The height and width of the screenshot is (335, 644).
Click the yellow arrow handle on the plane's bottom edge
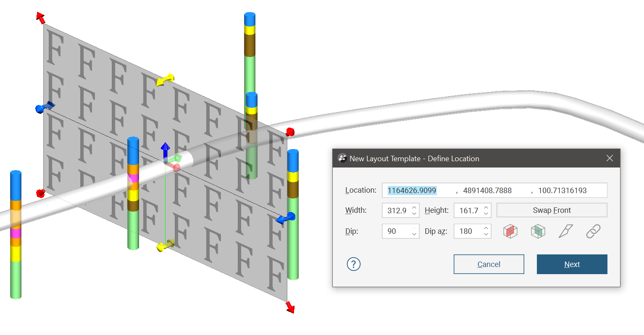(x=165, y=246)
